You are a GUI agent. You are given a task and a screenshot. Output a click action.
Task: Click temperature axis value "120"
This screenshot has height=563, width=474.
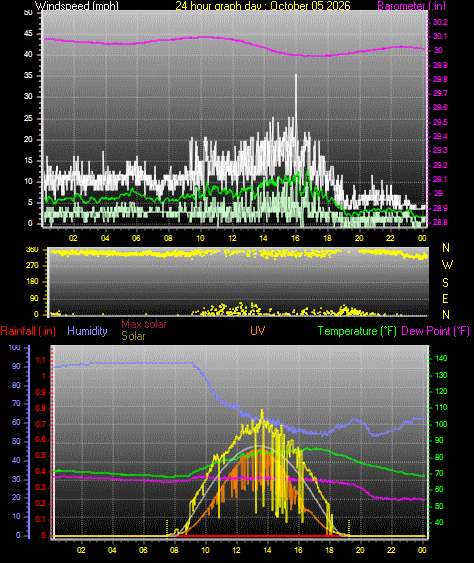coord(441,391)
